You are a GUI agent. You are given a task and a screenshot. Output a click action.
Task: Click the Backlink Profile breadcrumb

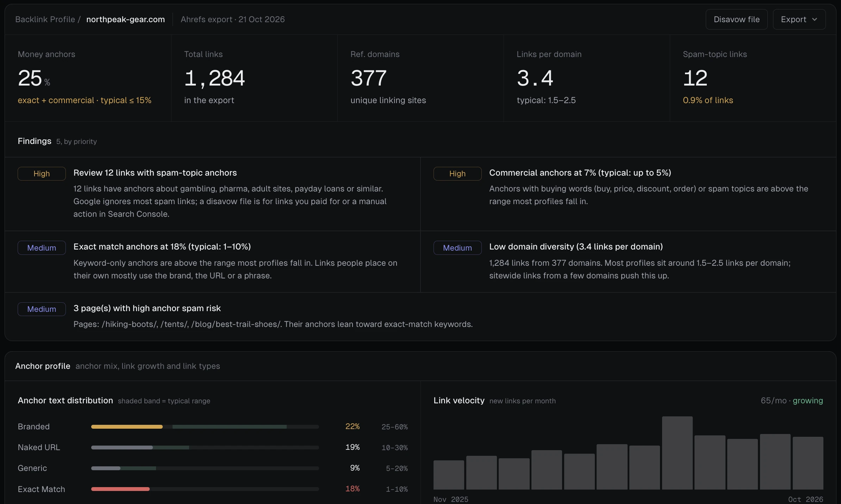pyautogui.click(x=45, y=19)
